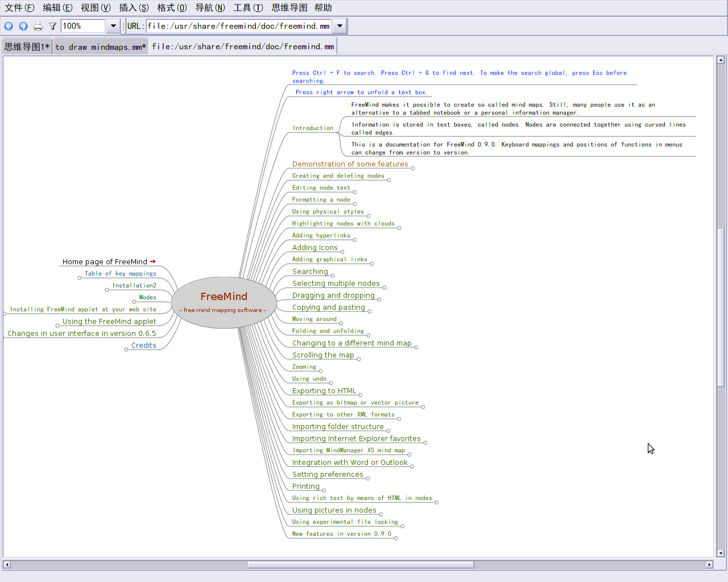Click the forward navigation arrow icon
This screenshot has height=582, width=728.
(23, 26)
